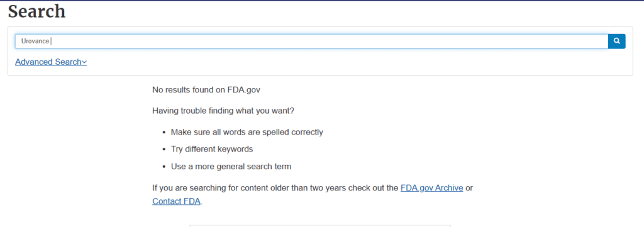
Task: Click the Use a more general search term bullet
Action: [x=231, y=167]
